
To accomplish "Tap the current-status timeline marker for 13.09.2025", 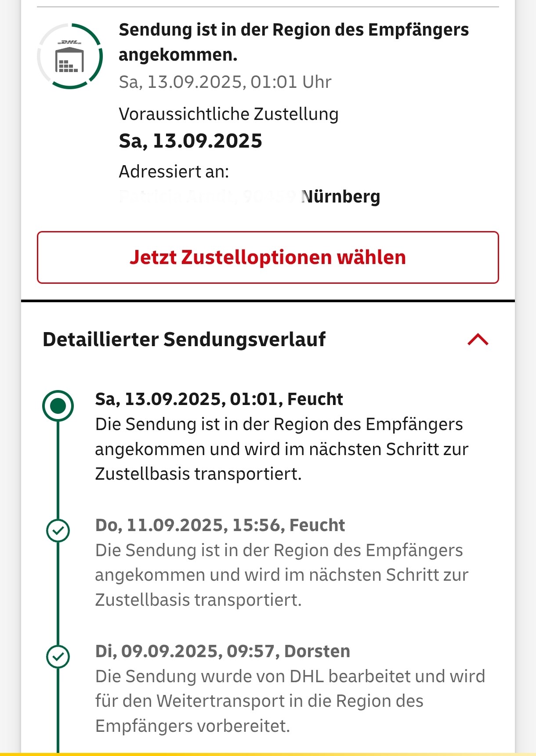I will tap(58, 406).
